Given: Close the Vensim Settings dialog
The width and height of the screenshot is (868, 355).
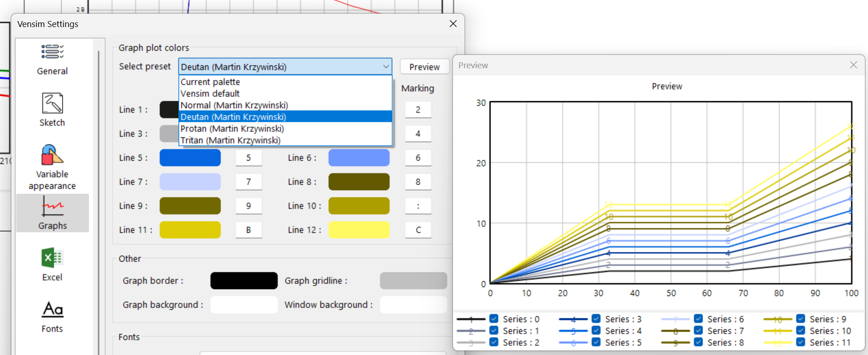Looking at the screenshot, I should tap(453, 24).
